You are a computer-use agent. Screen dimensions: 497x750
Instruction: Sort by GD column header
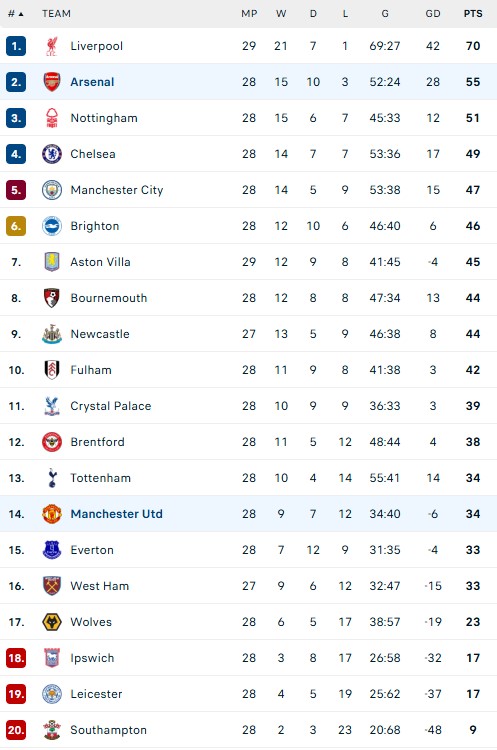tap(433, 14)
